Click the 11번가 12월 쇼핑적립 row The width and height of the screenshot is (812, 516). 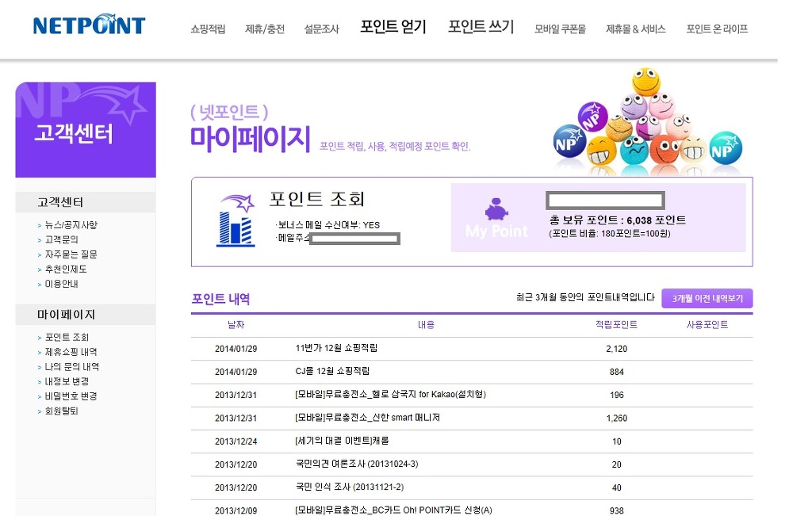pos(336,348)
